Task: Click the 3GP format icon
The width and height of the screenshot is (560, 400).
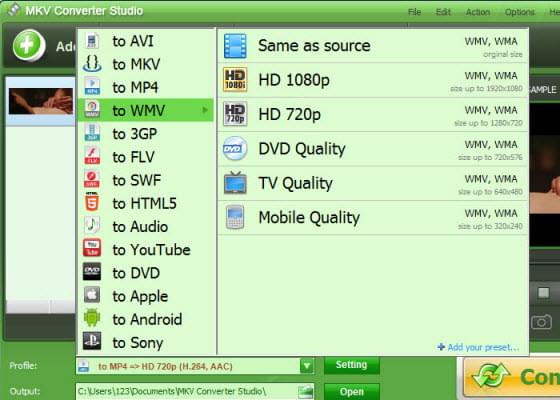Action: 92,133
